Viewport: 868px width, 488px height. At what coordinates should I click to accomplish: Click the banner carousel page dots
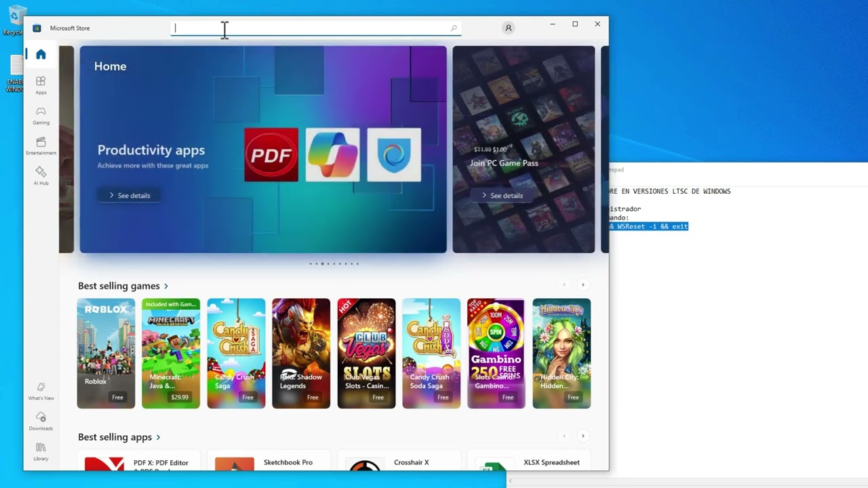334,264
